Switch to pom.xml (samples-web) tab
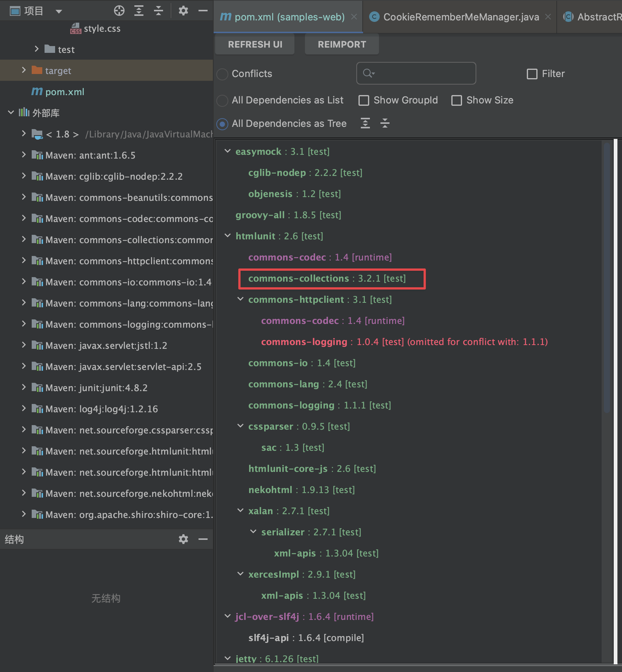Viewport: 622px width, 672px height. (289, 17)
